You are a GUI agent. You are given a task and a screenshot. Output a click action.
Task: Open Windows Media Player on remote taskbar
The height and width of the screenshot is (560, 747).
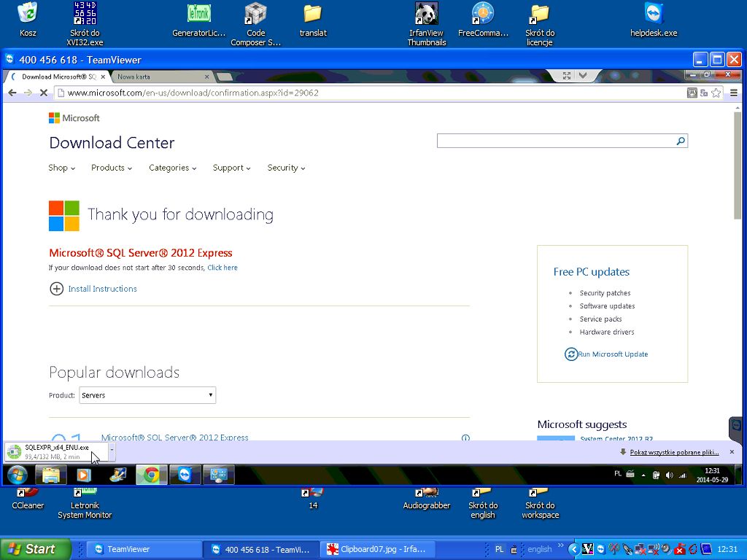84,475
